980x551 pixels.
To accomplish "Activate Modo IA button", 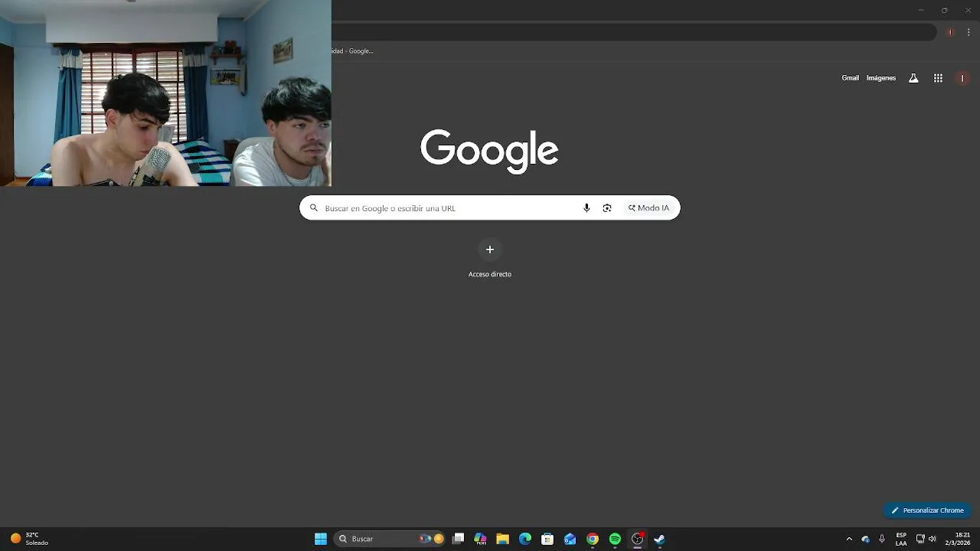I will coord(648,208).
